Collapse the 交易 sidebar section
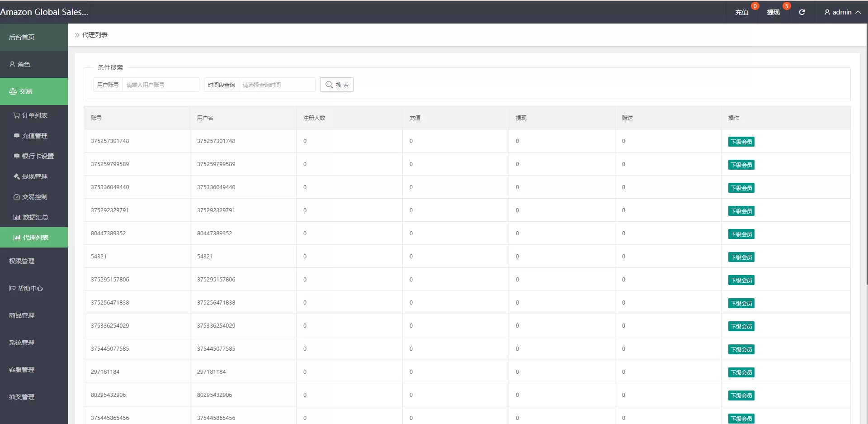868x424 pixels. (x=34, y=91)
